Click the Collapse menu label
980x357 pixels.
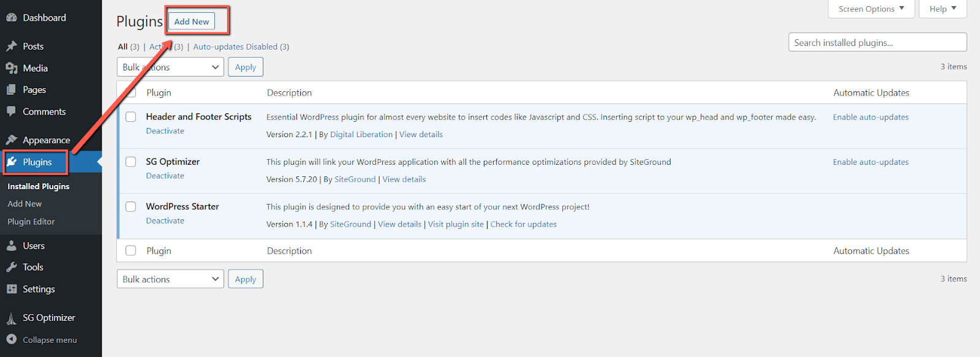coord(50,340)
